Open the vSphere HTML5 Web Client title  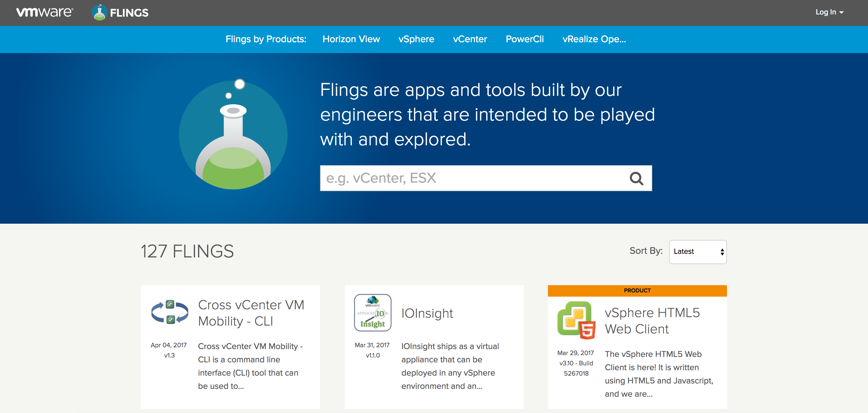click(x=652, y=321)
